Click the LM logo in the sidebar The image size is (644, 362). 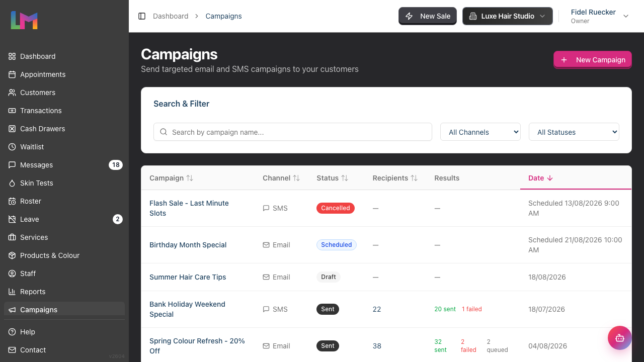[x=24, y=20]
